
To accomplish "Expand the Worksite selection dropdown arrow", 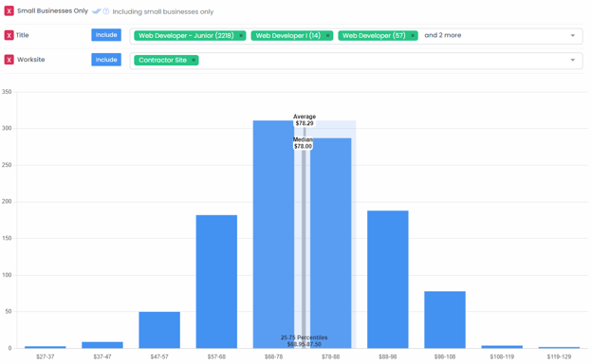I will [x=573, y=60].
